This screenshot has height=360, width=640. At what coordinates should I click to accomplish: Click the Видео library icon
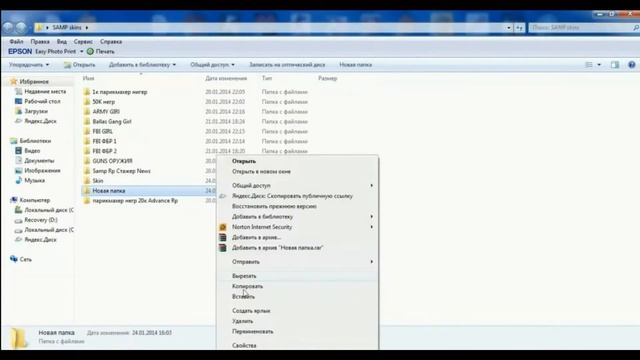18,151
